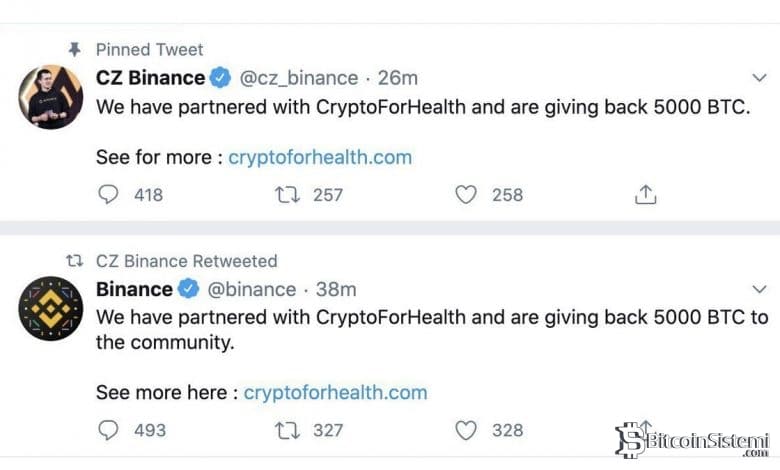This screenshot has width=780, height=470.
Task: Click the Binance display name
Action: coord(134,289)
